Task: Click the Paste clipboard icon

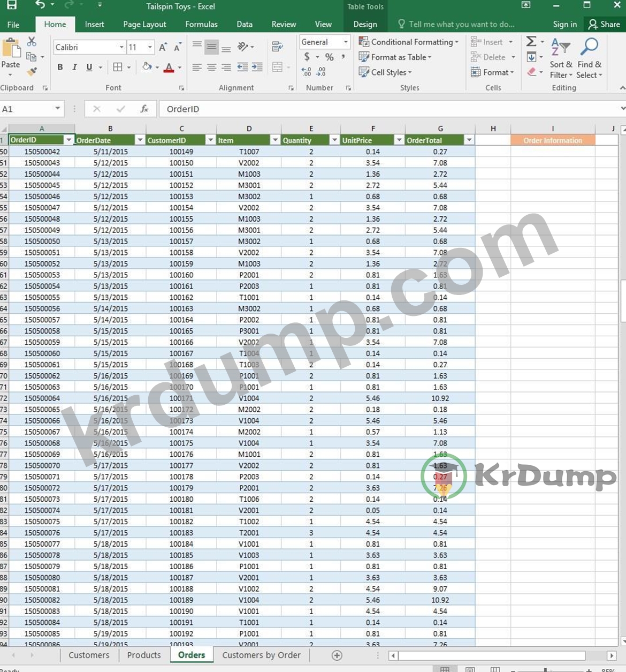Action: [x=11, y=48]
